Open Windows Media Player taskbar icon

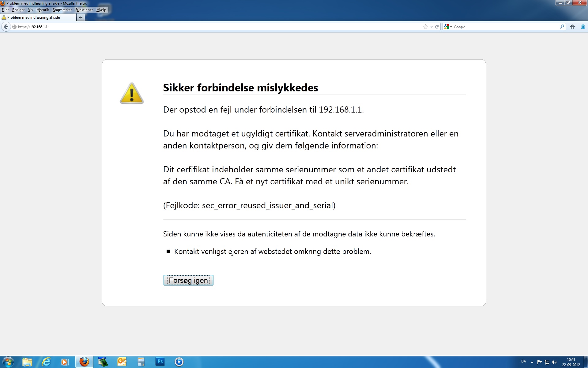pyautogui.click(x=65, y=362)
